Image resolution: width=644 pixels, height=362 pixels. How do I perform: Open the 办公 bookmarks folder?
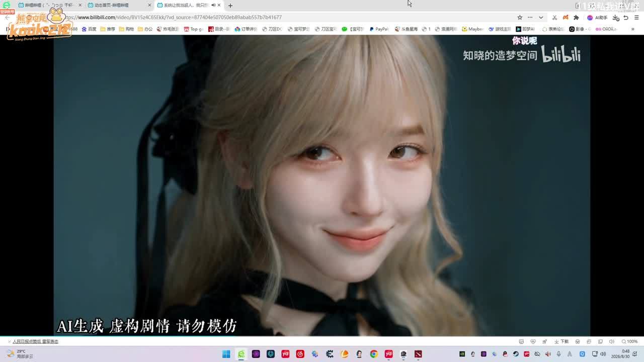pos(145,29)
